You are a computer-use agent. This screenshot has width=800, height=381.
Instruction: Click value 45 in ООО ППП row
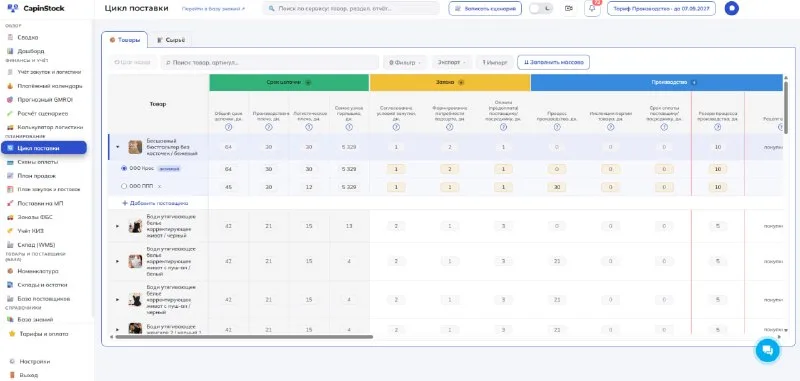coord(229,187)
